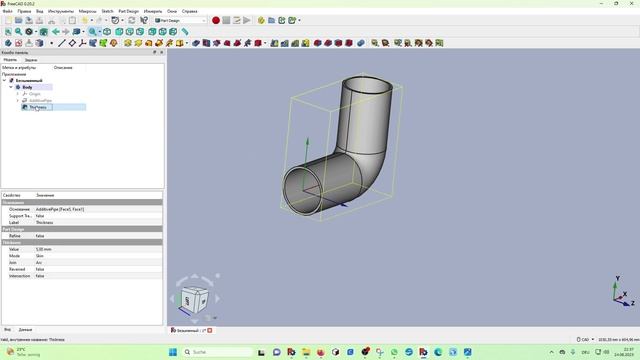The width and height of the screenshot is (640, 360).
Task: Click the Refresh recompute icon
Action: coord(132,20)
